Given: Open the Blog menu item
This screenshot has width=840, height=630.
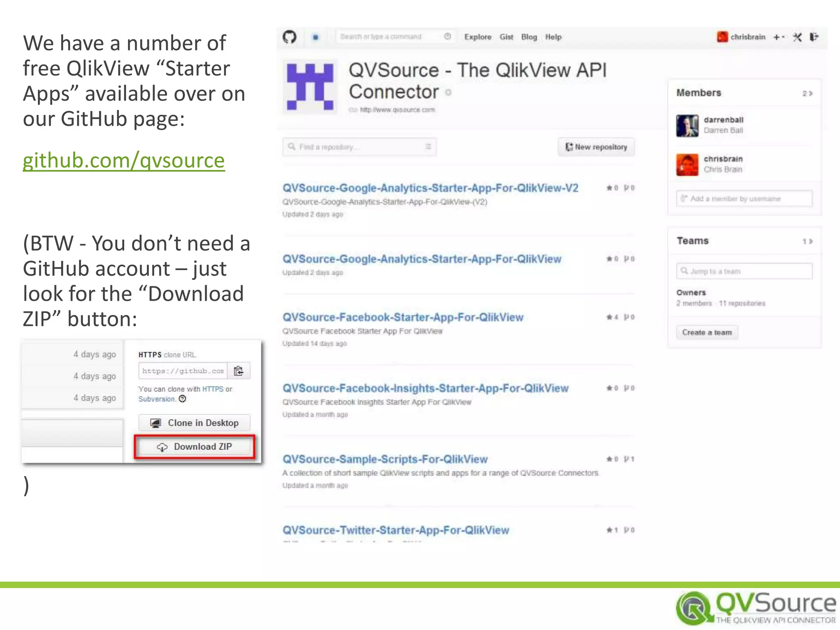Looking at the screenshot, I should (529, 37).
